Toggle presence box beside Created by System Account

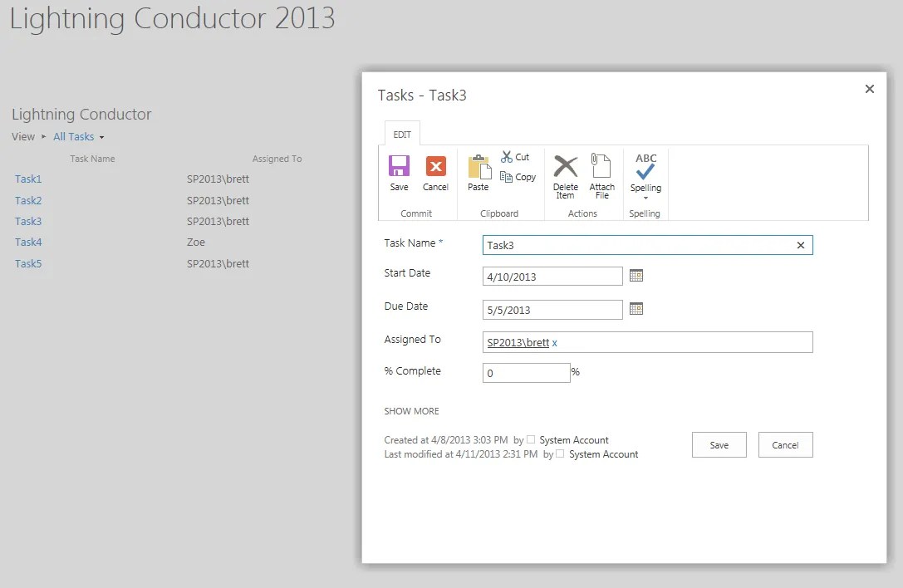pyautogui.click(x=531, y=439)
